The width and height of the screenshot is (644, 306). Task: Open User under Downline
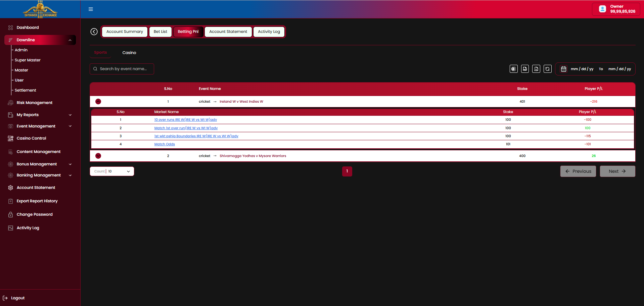tap(19, 80)
